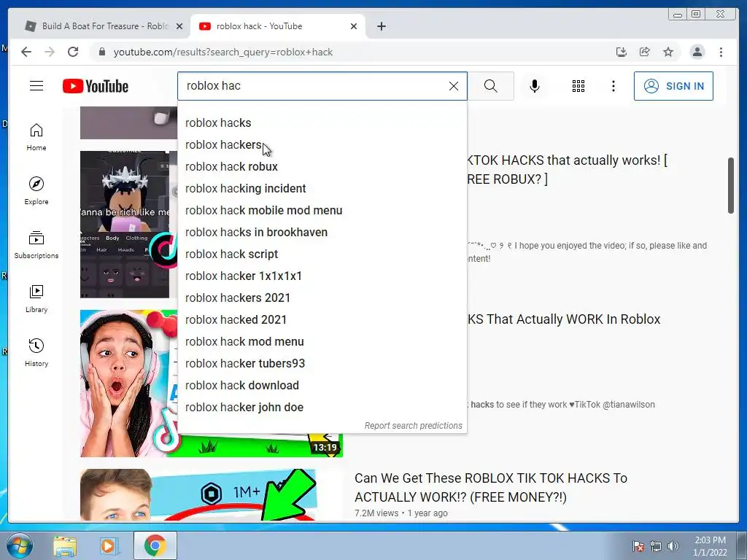Open the Windows Start menu
The width and height of the screenshot is (747, 560).
tap(20, 545)
